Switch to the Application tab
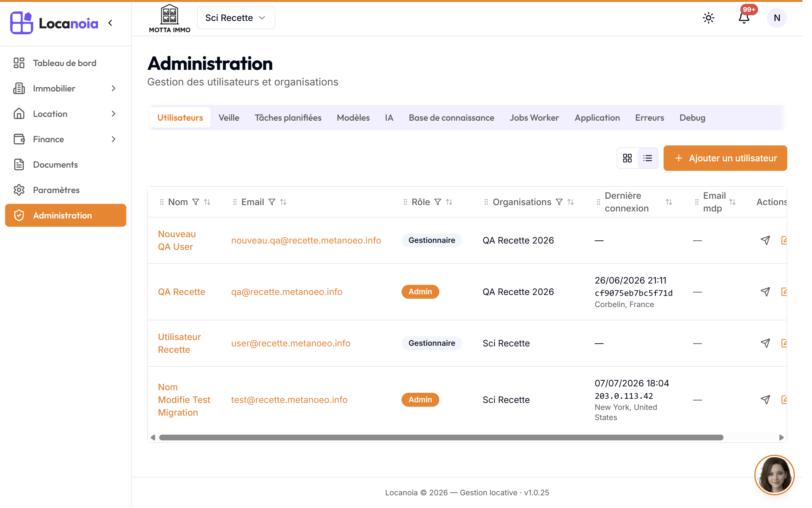Viewport: 812px width, 508px height. click(597, 117)
